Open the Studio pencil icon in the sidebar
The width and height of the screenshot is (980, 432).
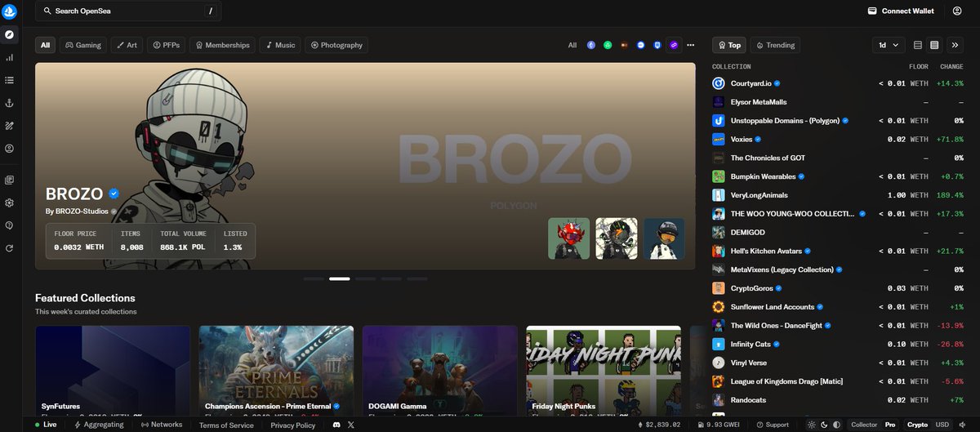coord(10,126)
